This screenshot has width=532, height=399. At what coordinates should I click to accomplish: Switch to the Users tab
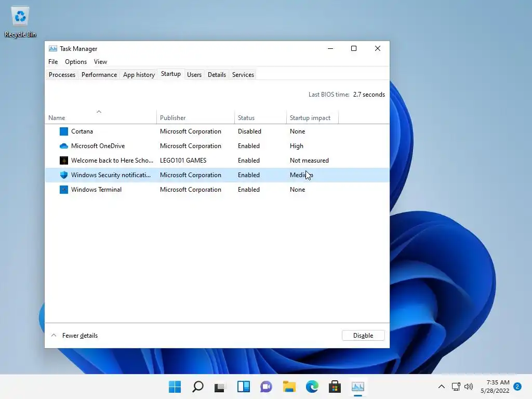[194, 75]
